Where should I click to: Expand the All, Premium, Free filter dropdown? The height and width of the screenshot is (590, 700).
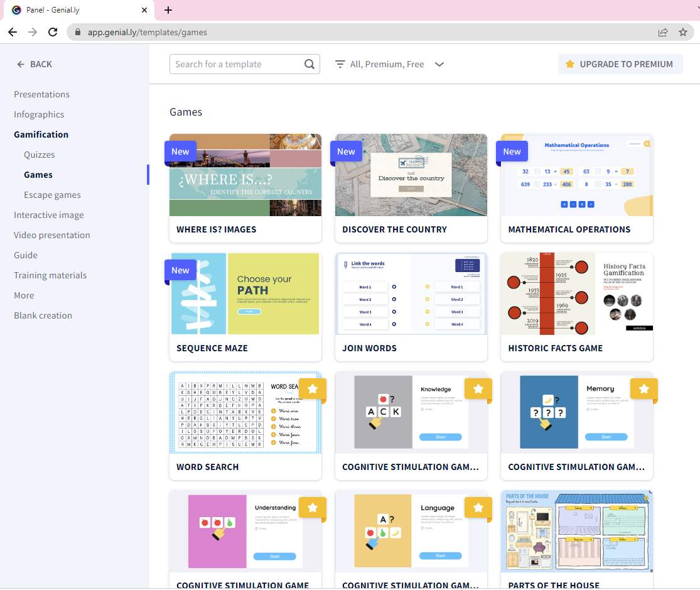click(439, 64)
